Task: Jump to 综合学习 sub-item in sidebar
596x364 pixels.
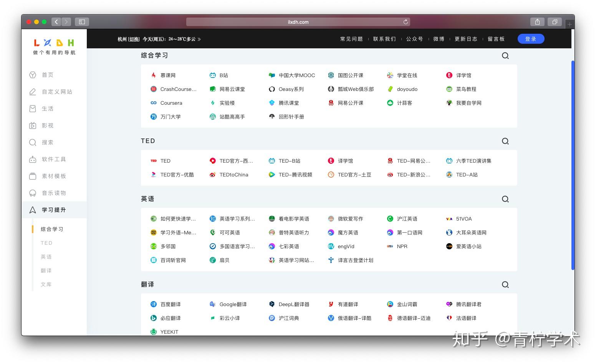Action: coord(52,229)
